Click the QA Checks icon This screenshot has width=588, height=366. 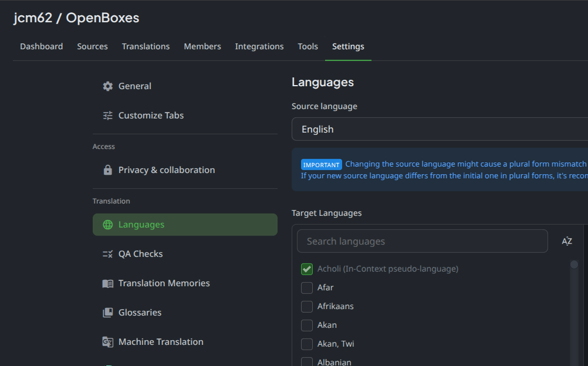pyautogui.click(x=107, y=254)
